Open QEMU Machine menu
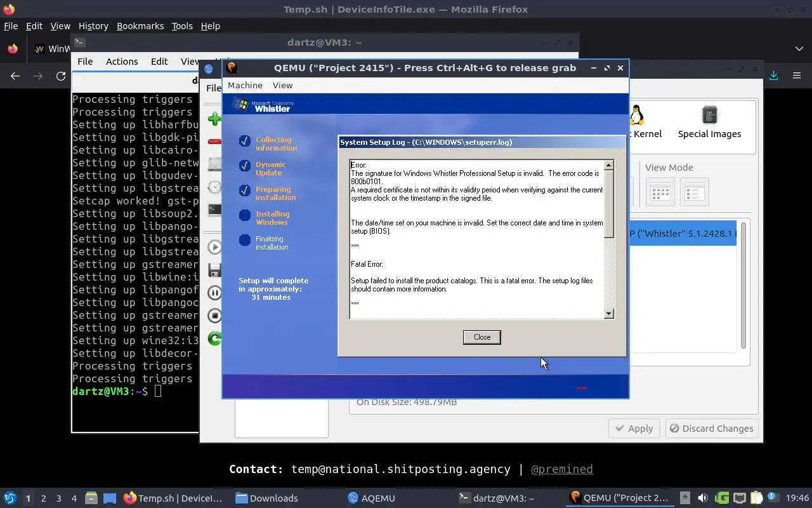 click(x=245, y=85)
